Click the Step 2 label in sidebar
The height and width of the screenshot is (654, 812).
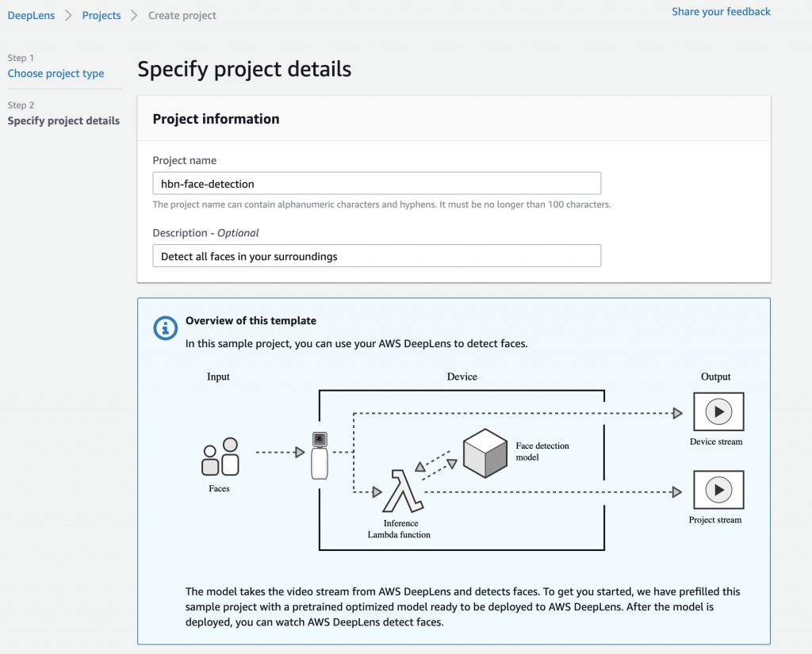(x=21, y=105)
